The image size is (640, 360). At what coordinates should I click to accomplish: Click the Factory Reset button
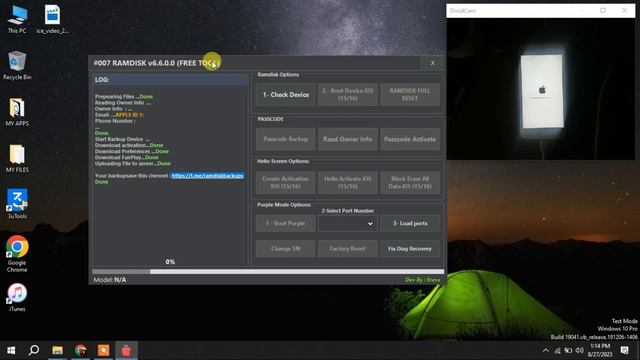point(348,249)
